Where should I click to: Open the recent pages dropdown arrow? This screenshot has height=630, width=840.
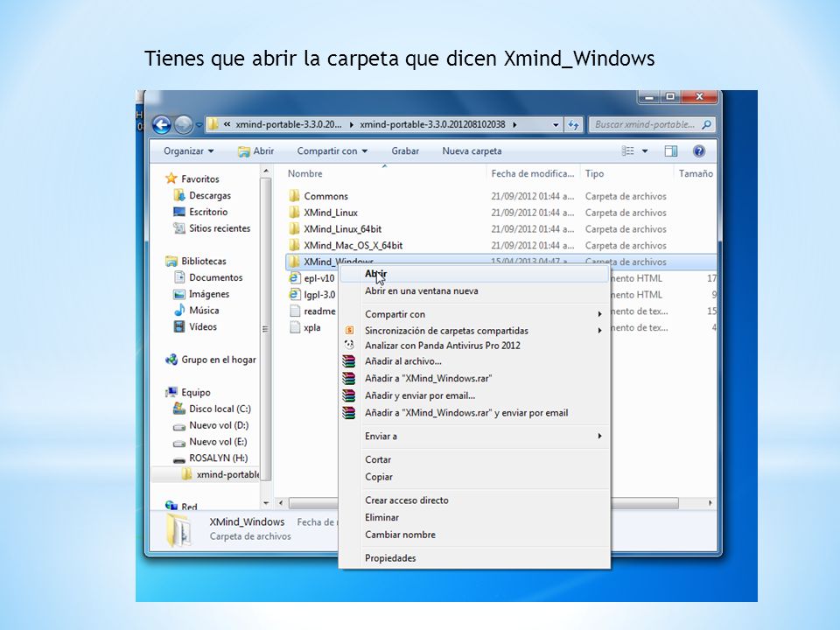tap(199, 125)
